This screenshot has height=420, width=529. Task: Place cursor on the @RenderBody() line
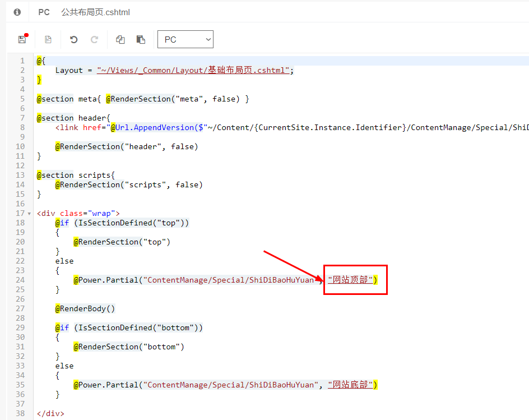pyautogui.click(x=85, y=308)
